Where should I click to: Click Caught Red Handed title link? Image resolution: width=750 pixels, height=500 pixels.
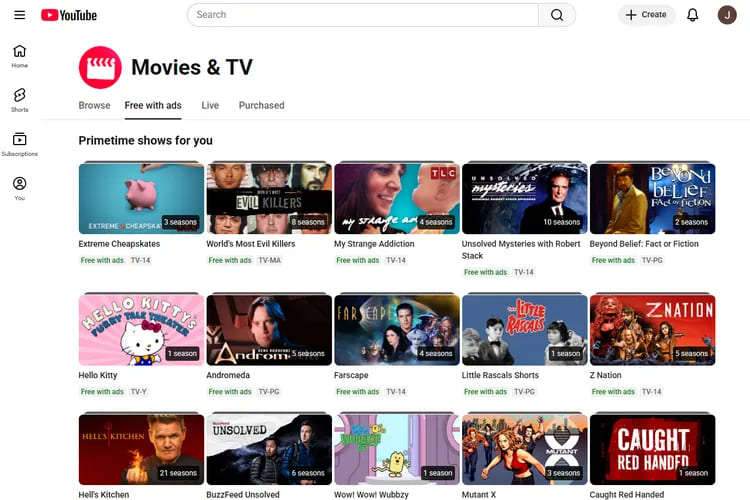pyautogui.click(x=627, y=494)
